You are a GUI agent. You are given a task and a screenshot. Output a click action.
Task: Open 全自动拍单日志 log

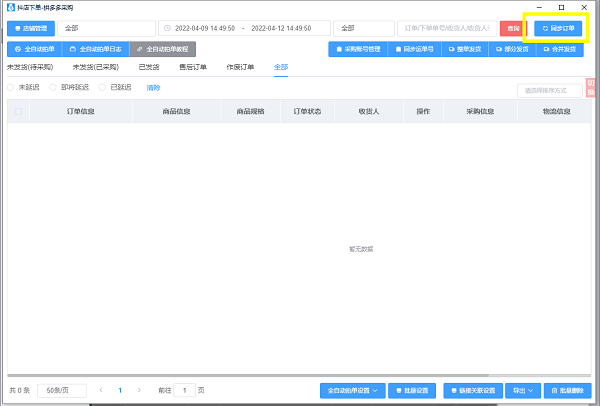[95, 49]
